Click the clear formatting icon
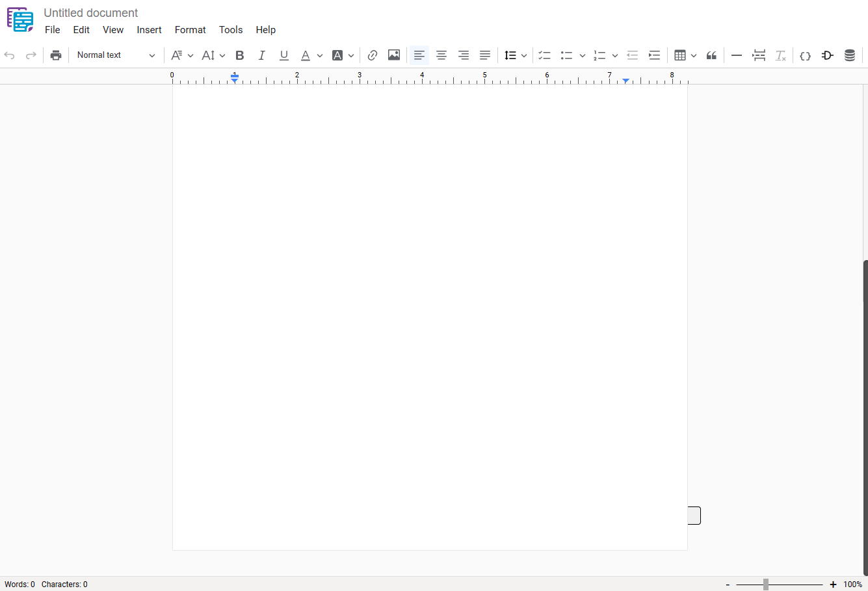Image resolution: width=868 pixels, height=591 pixels. tap(781, 55)
